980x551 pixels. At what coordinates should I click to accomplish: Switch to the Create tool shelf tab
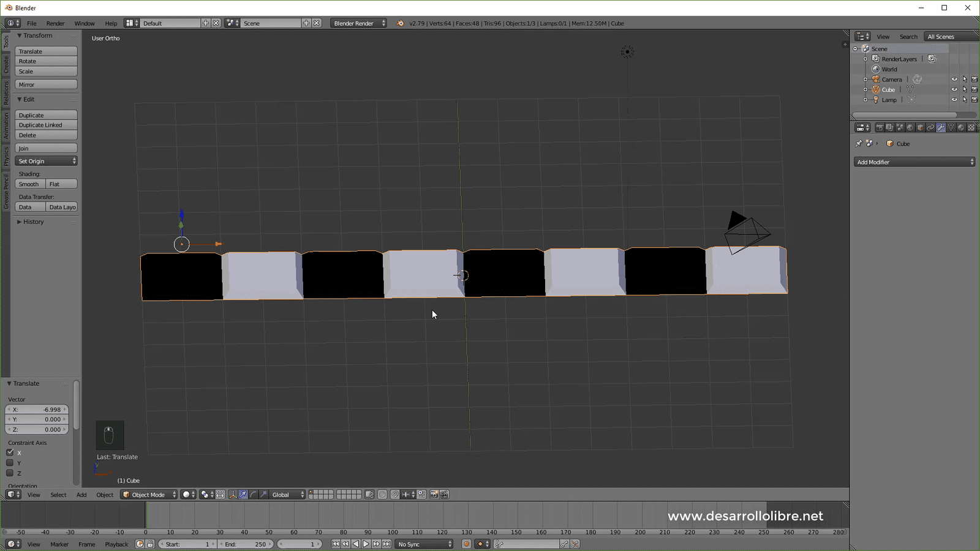[x=6, y=64]
